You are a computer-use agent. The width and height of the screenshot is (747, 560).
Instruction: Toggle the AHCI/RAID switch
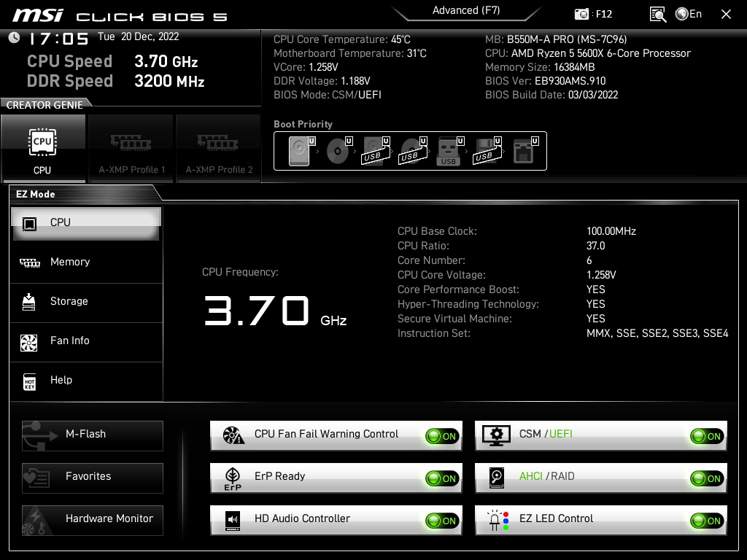707,478
